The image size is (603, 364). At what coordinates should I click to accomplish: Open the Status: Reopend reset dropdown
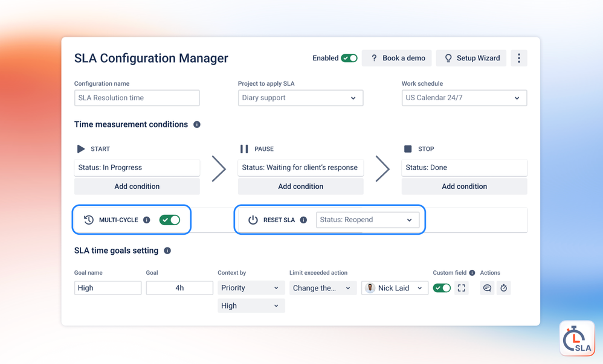367,220
